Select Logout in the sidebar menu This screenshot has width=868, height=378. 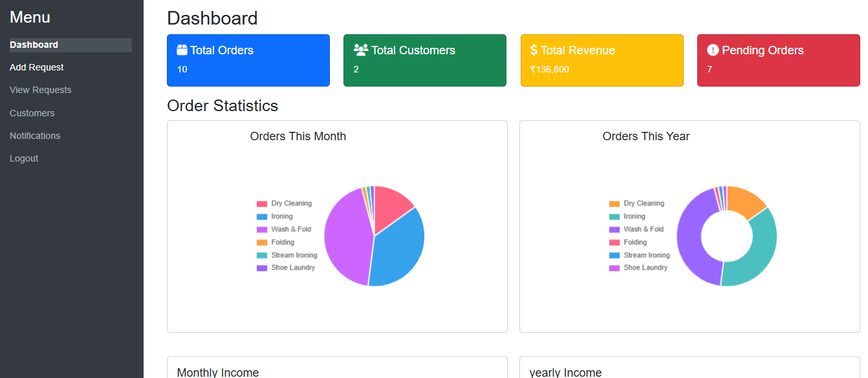click(24, 158)
